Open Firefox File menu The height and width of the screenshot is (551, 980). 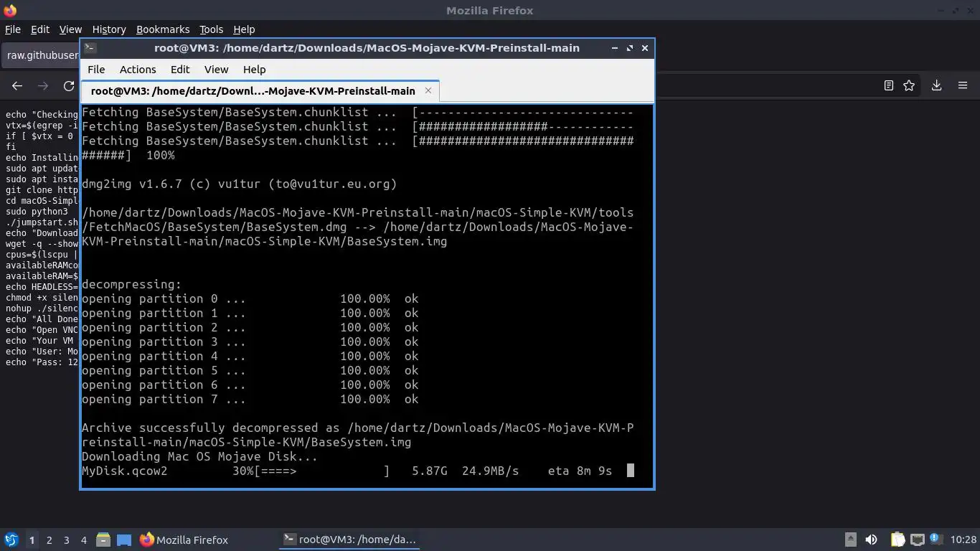tap(13, 29)
